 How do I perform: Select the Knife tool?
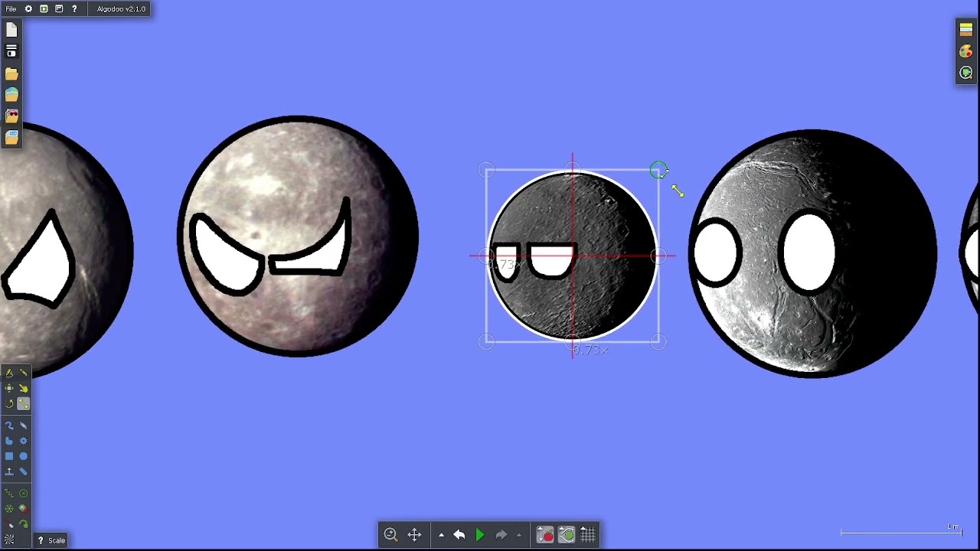click(x=24, y=373)
